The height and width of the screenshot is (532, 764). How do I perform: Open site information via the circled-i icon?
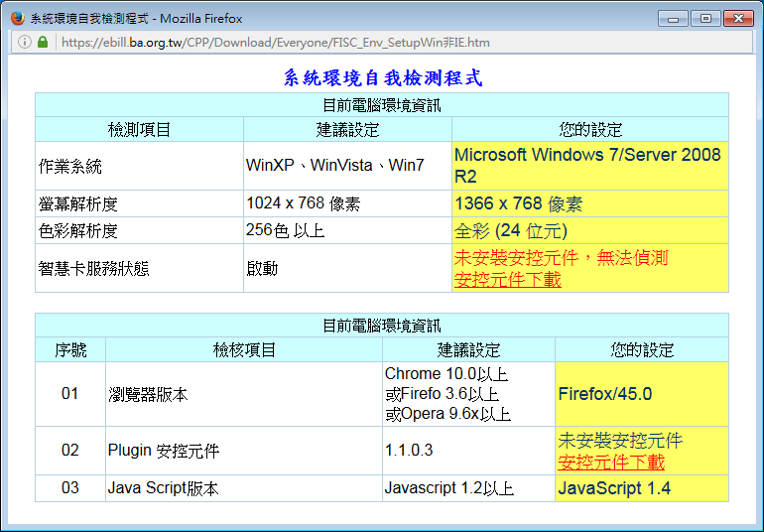click(25, 43)
